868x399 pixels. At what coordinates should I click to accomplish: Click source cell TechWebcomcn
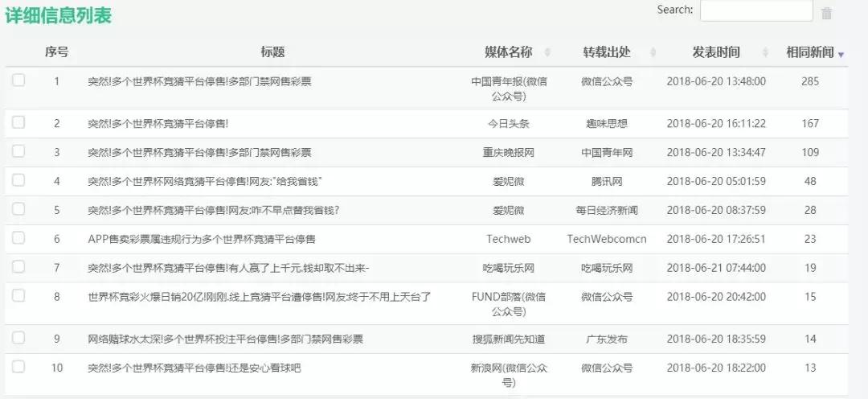607,239
